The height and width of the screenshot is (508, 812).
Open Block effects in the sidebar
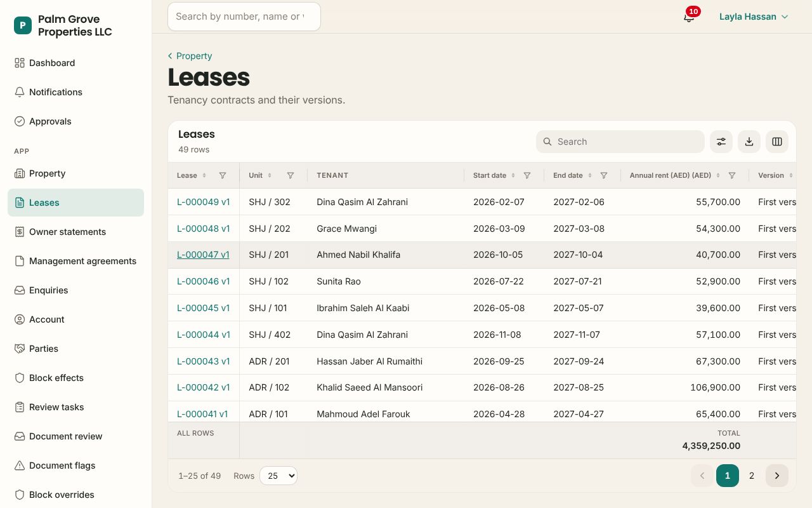pyautogui.click(x=76, y=378)
